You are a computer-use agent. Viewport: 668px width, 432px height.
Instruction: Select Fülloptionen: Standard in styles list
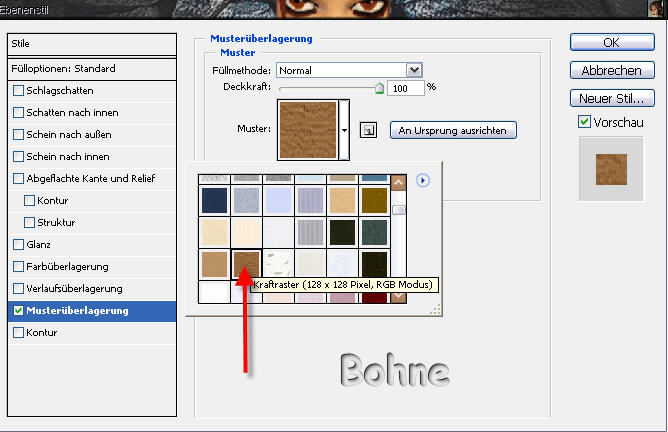65,69
